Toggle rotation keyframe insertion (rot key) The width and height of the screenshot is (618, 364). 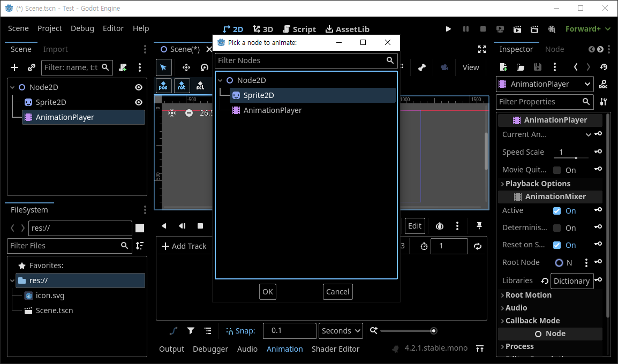[x=182, y=86]
